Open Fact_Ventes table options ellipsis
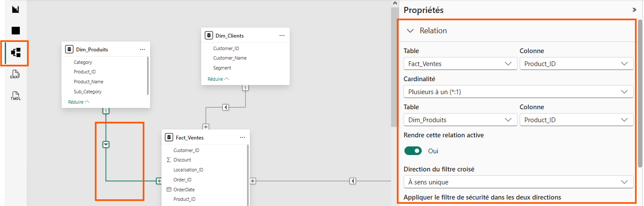This screenshot has height=206, width=644. tap(242, 138)
